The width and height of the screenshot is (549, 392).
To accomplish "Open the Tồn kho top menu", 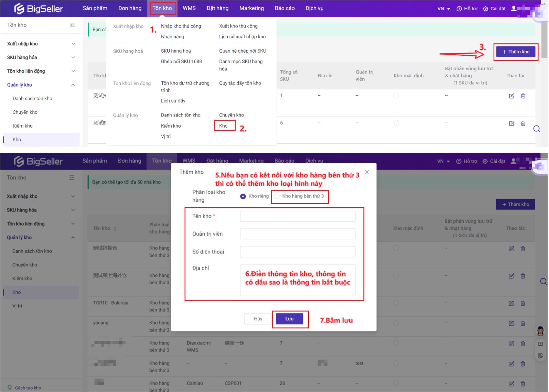I will [x=162, y=8].
